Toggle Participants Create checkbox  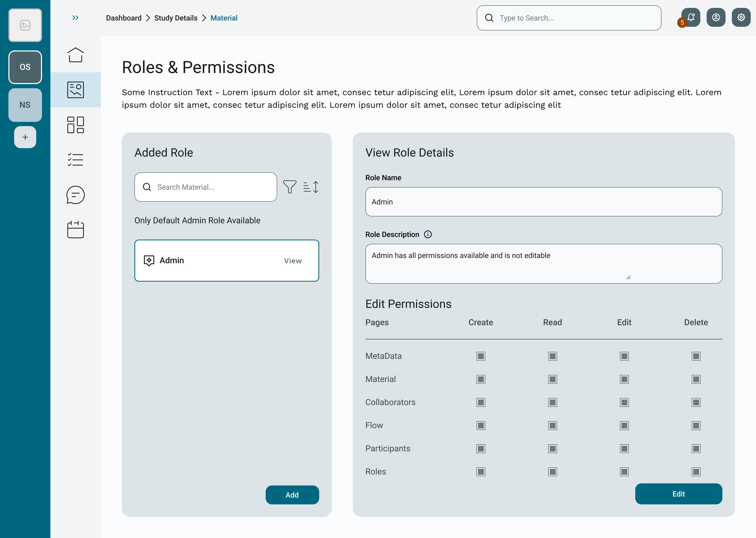pos(481,449)
